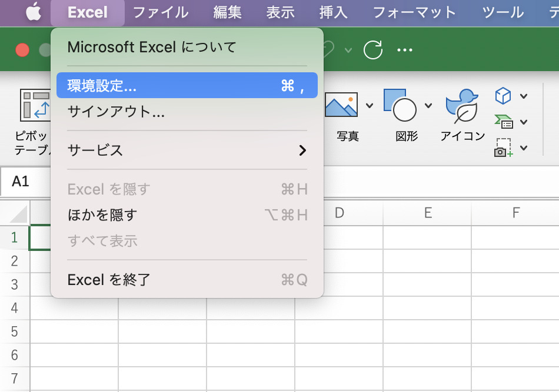Insert a picture with 写真 icon
559x392 pixels.
tap(341, 105)
